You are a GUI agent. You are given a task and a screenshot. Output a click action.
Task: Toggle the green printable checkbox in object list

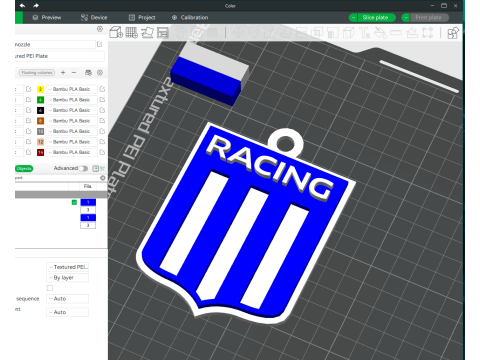click(74, 202)
